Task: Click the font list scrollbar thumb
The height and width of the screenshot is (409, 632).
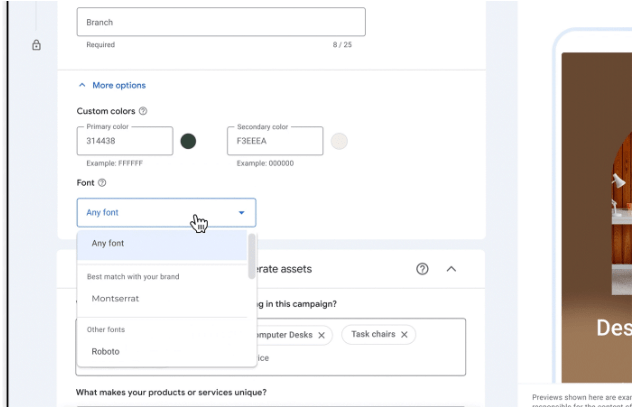Action: [x=252, y=256]
